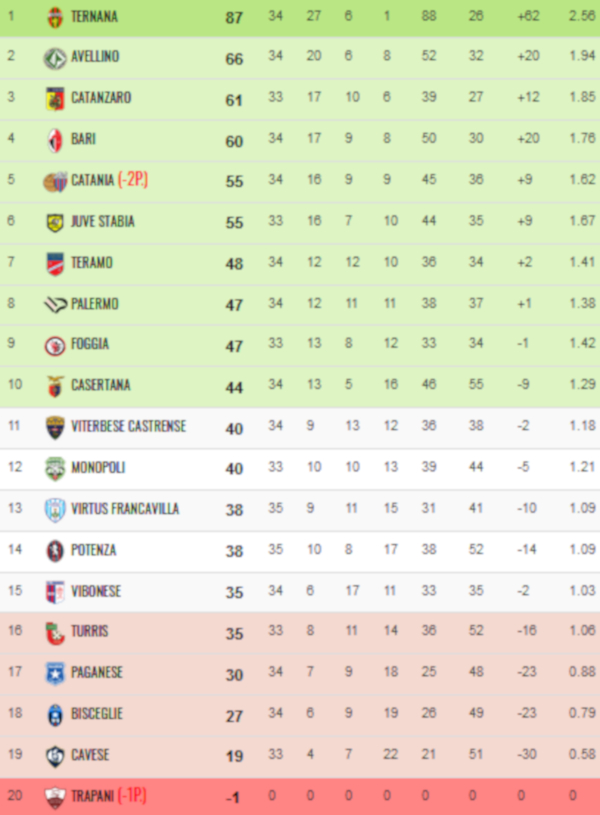The image size is (600, 815).
Task: Open the Teramo team link
Action: (x=92, y=263)
